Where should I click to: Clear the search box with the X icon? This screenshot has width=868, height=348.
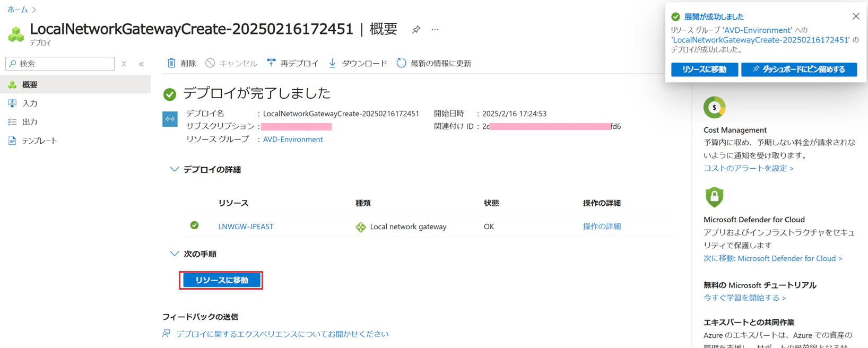tap(124, 64)
